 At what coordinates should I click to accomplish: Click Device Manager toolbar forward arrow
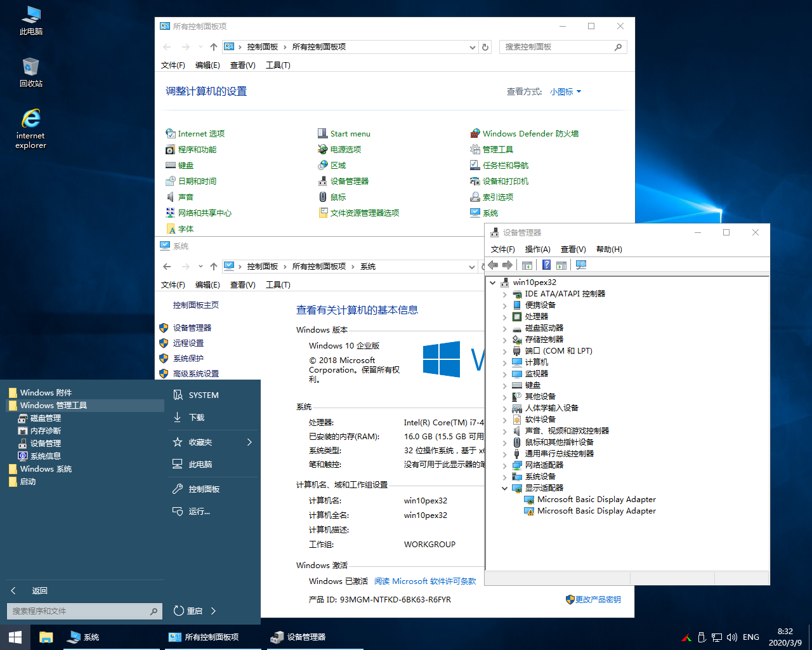tap(507, 265)
